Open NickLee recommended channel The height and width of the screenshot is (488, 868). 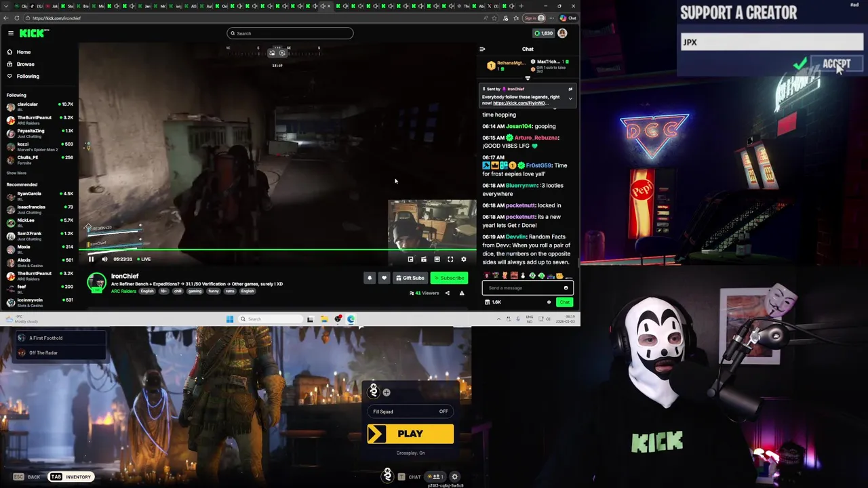[39, 222]
